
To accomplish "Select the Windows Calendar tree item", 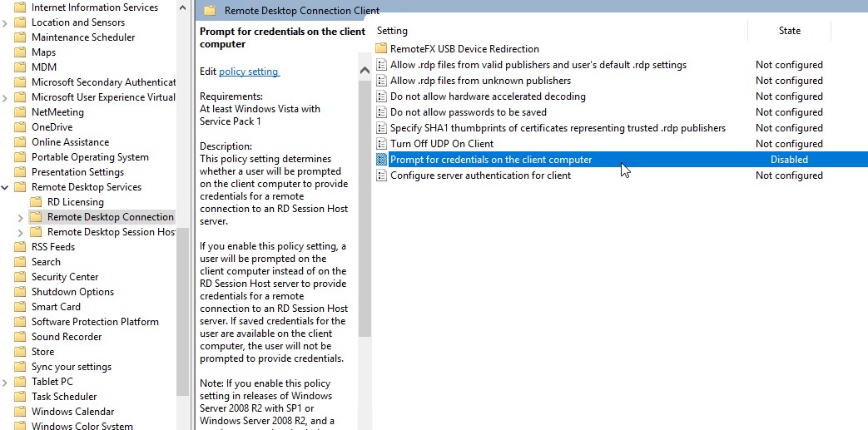I will click(x=72, y=412).
